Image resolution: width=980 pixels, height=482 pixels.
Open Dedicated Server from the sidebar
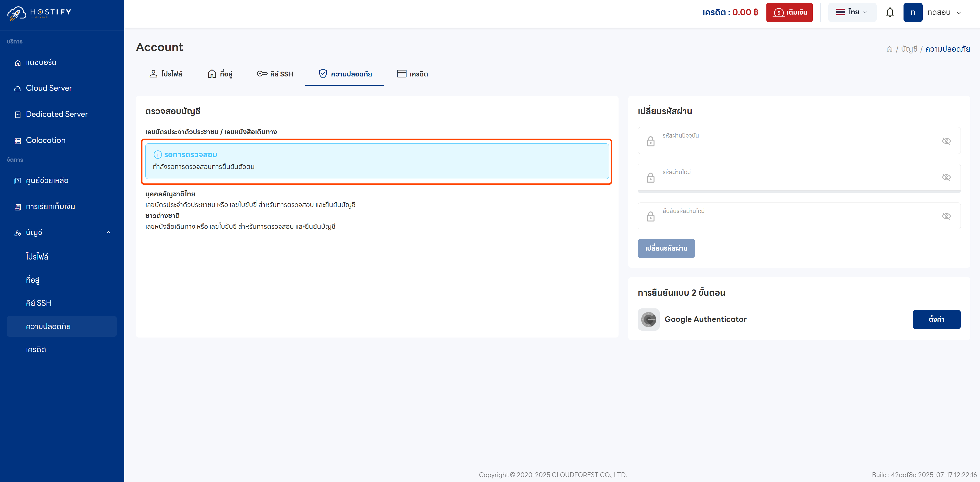(57, 114)
